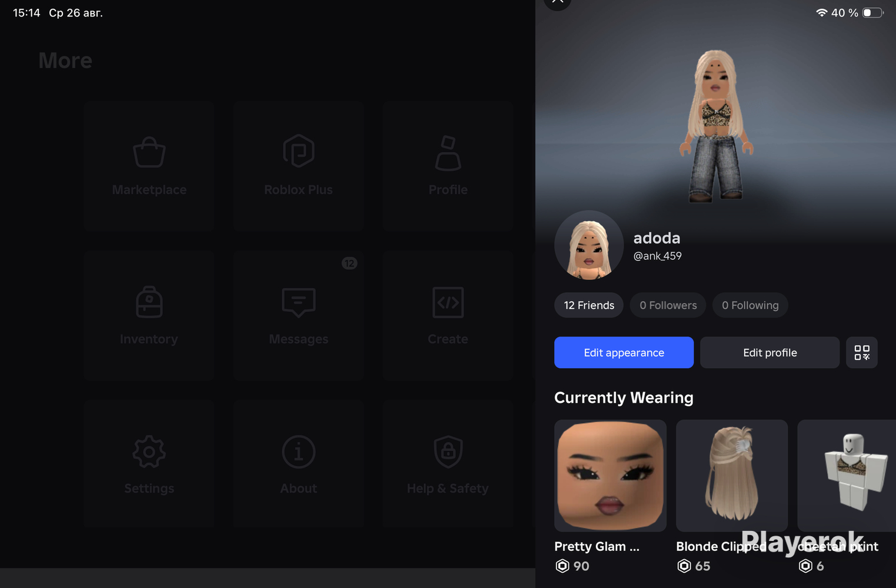Image resolution: width=896 pixels, height=588 pixels.
Task: Open the Blonde Clipped hair item thumbnail
Action: coord(732,476)
